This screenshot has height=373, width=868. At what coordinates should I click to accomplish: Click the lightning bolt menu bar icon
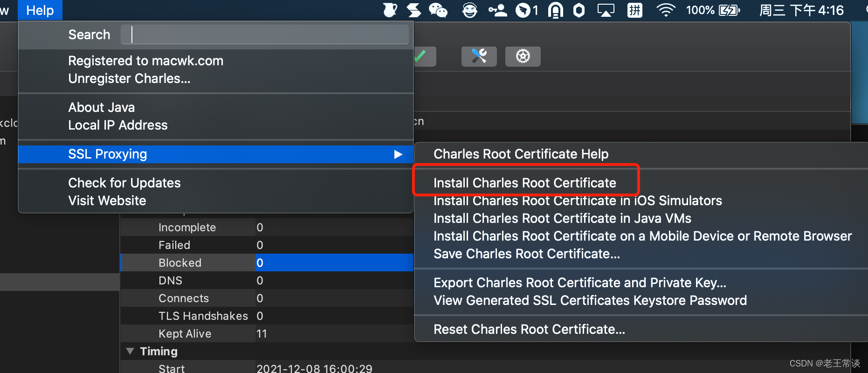coord(413,10)
